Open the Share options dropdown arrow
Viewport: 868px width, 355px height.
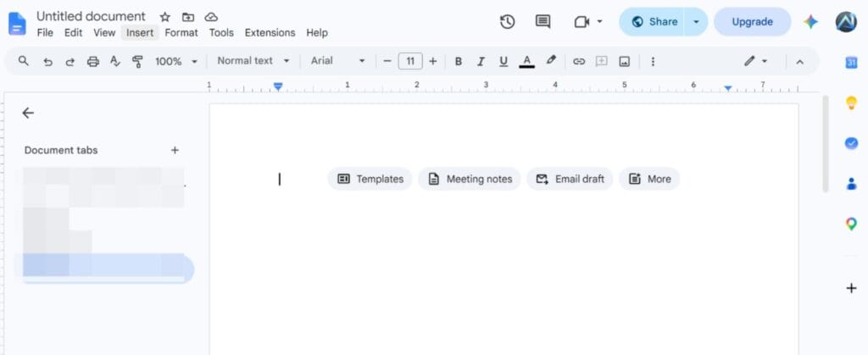[697, 22]
